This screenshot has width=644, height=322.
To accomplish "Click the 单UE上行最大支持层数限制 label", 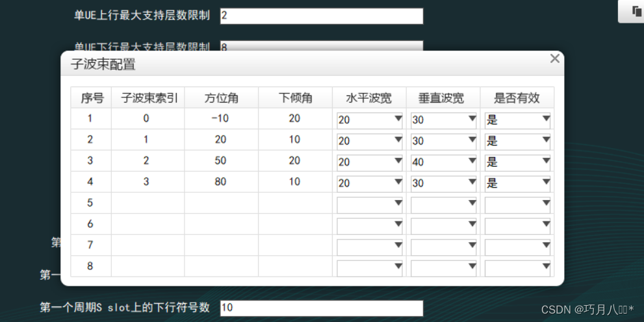I will tap(142, 16).
